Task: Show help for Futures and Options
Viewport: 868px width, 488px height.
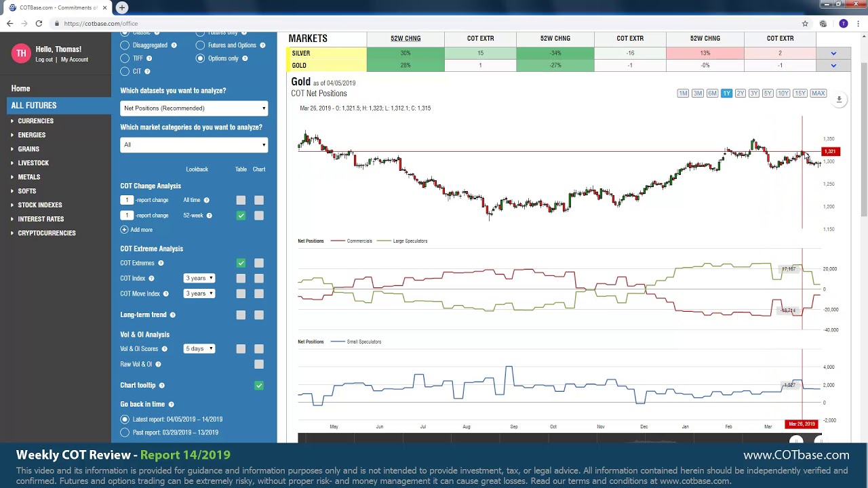Action: [x=262, y=45]
